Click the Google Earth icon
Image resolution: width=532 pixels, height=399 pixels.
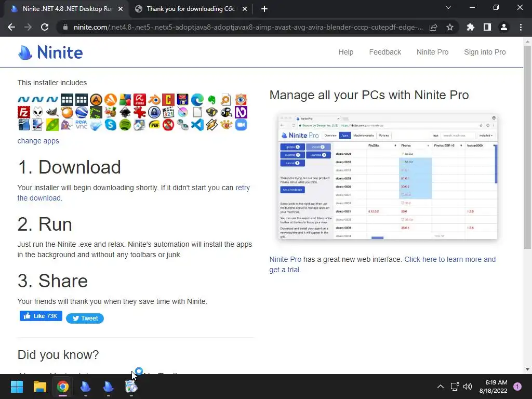pyautogui.click(x=82, y=112)
